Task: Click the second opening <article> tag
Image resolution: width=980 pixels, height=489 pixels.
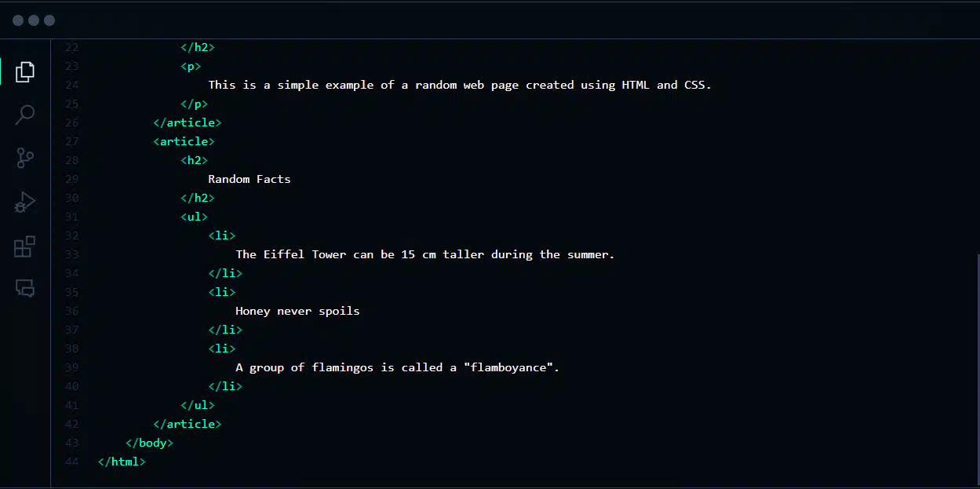Action: click(x=184, y=141)
